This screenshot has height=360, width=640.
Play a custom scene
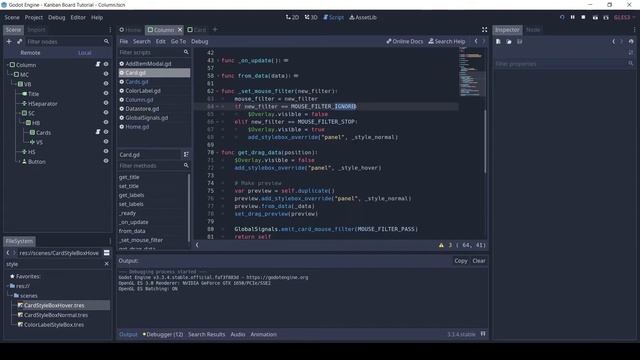tap(606, 18)
